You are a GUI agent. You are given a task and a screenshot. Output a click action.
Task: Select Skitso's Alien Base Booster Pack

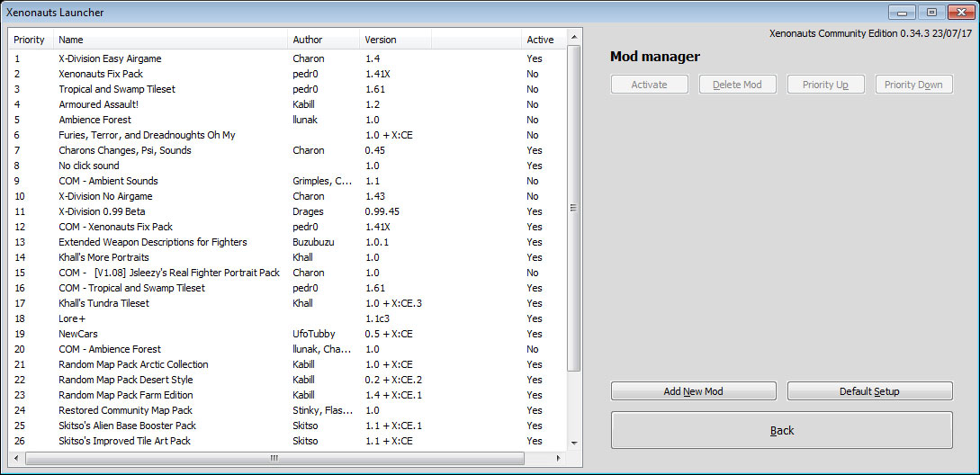tap(287, 426)
